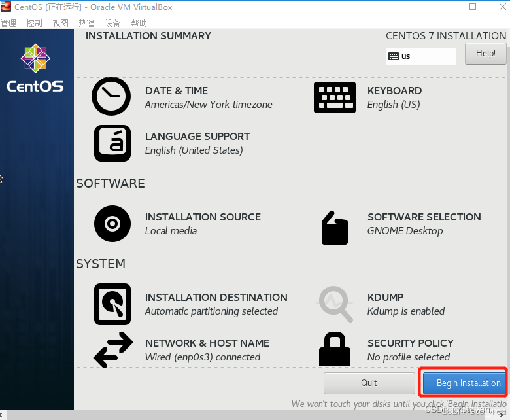Open Network & Host Name arrows icon

coord(113,350)
